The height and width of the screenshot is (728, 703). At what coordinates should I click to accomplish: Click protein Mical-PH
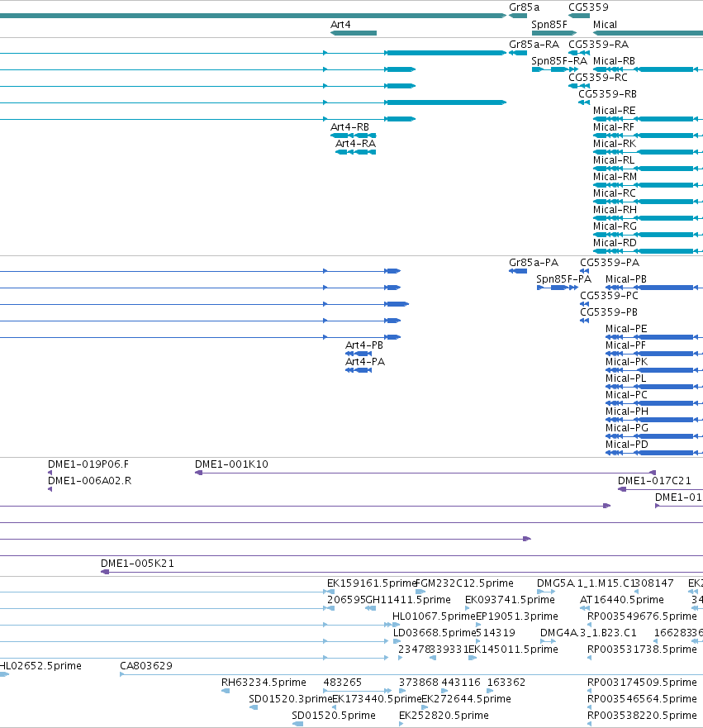click(654, 420)
